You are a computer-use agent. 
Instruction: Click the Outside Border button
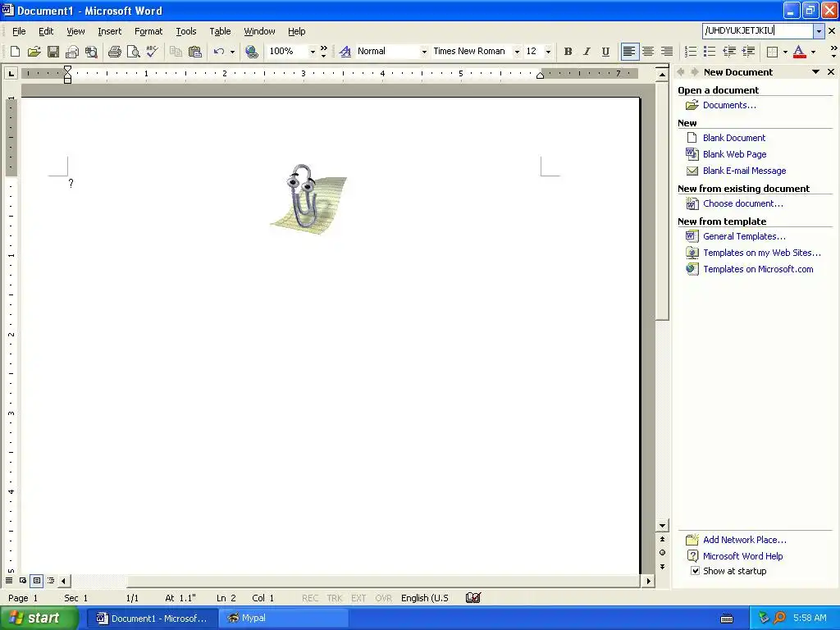tap(772, 52)
